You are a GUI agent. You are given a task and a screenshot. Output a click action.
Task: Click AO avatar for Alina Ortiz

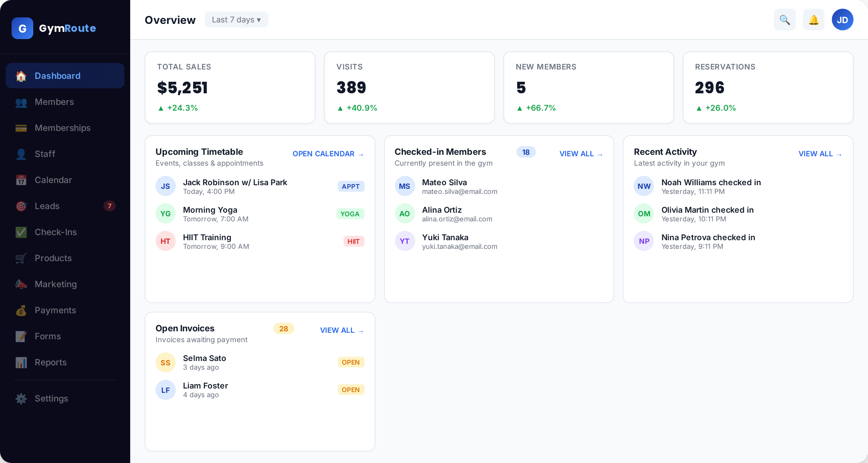click(405, 213)
